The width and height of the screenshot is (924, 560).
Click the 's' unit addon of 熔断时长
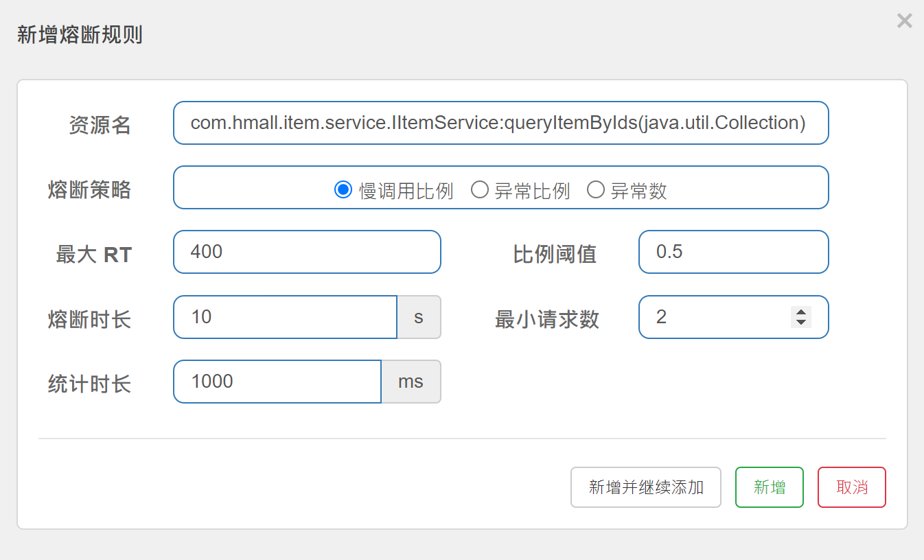tap(419, 317)
